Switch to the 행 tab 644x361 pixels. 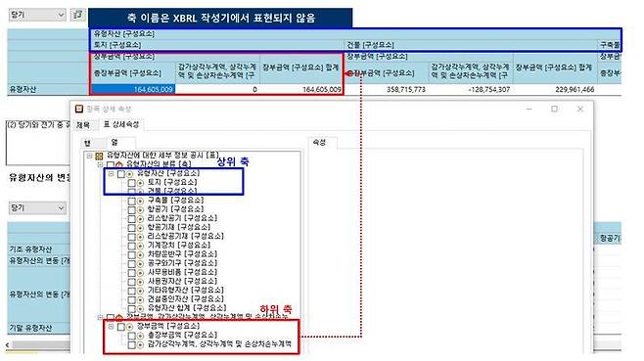point(87,143)
